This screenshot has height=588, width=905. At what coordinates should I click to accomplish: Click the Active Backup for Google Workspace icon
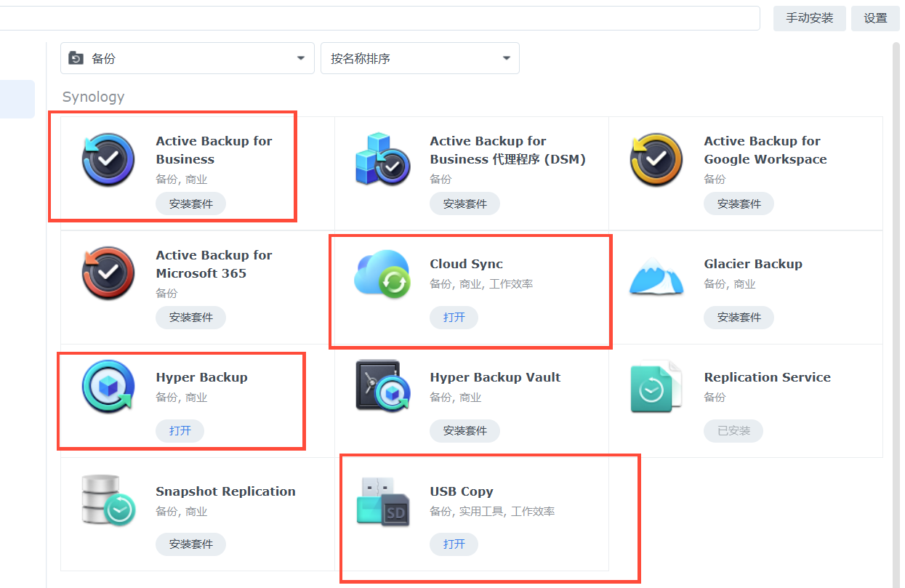coord(656,160)
